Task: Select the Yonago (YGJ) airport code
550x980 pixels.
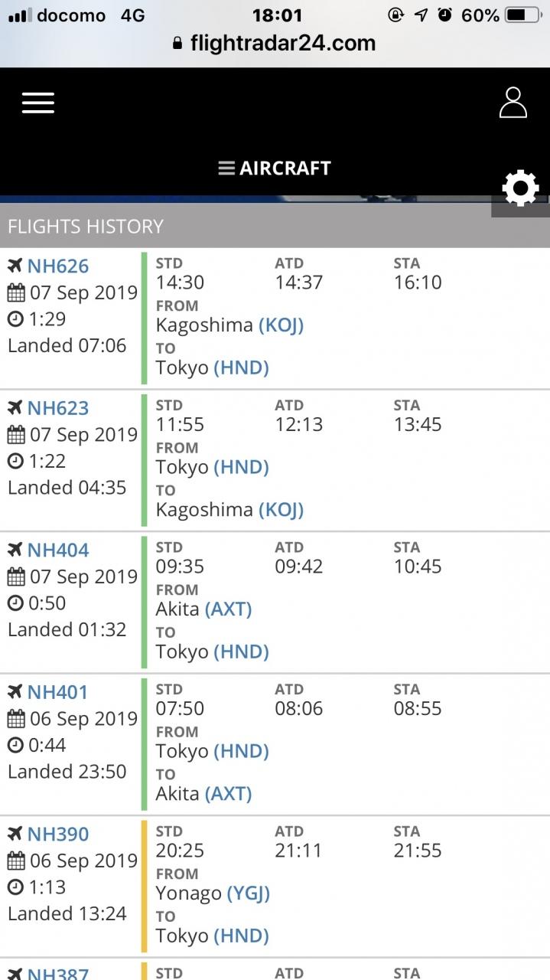Action: [x=248, y=893]
